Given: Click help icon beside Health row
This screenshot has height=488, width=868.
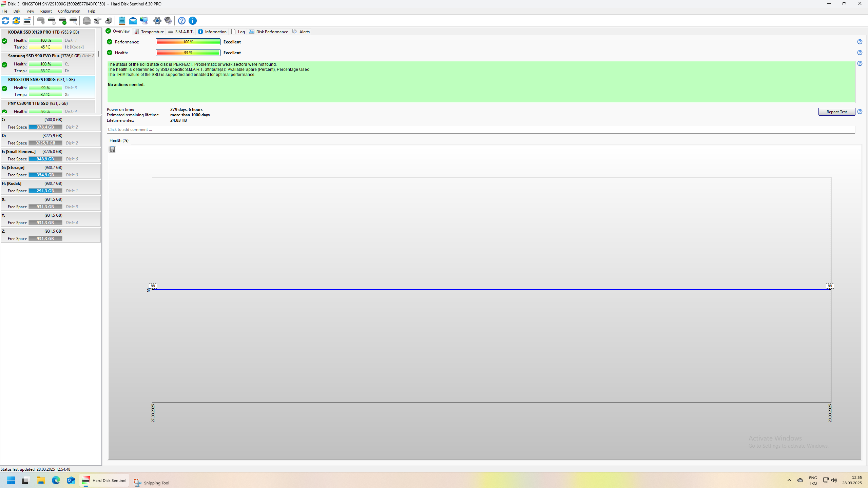Looking at the screenshot, I should pos(860,53).
